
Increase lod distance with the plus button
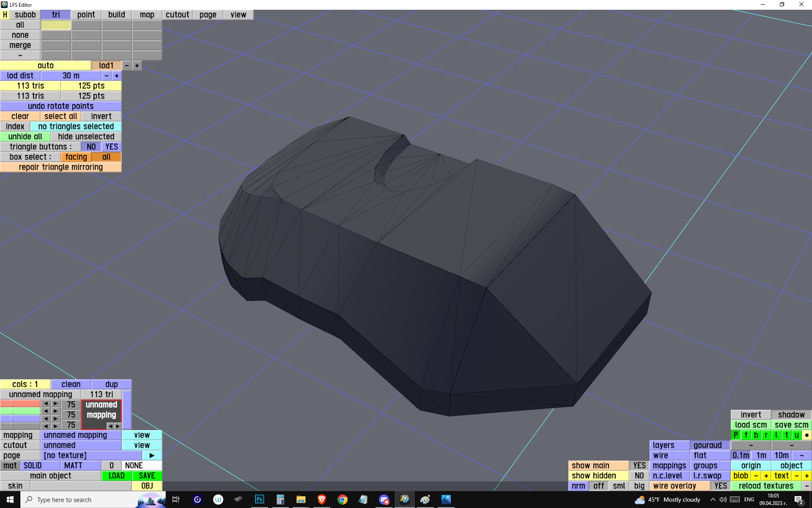(117, 76)
